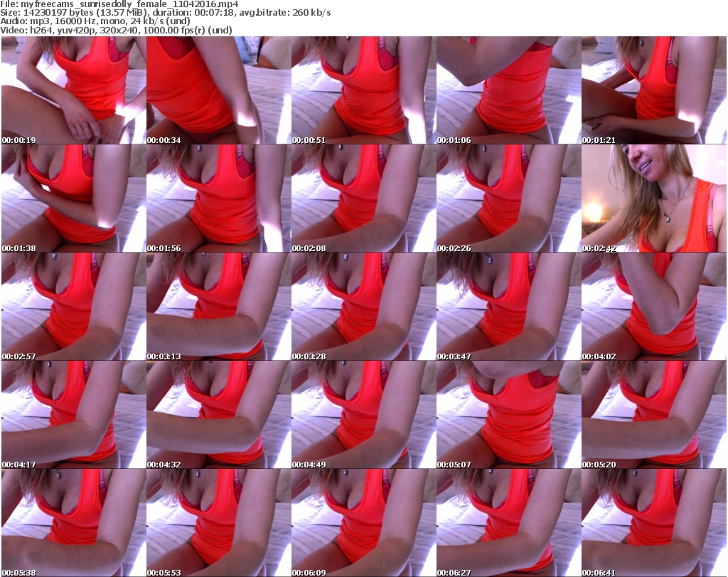Select the frame stamped 00:04:17
Screen dimensions: 728x577
click(73, 415)
